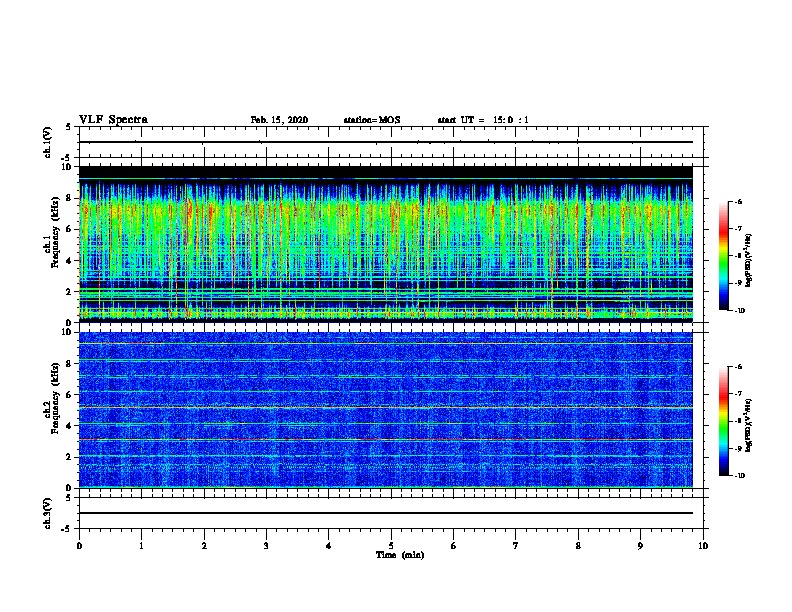Click time axis tick label "6"
792x612 pixels.
(453, 545)
